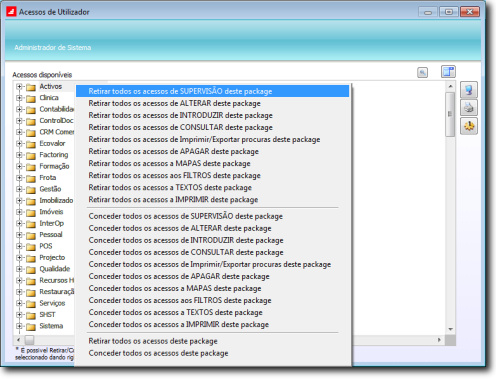Click the vertical scrollbar up arrow
The width and height of the screenshot is (496, 379).
[x=450, y=86]
